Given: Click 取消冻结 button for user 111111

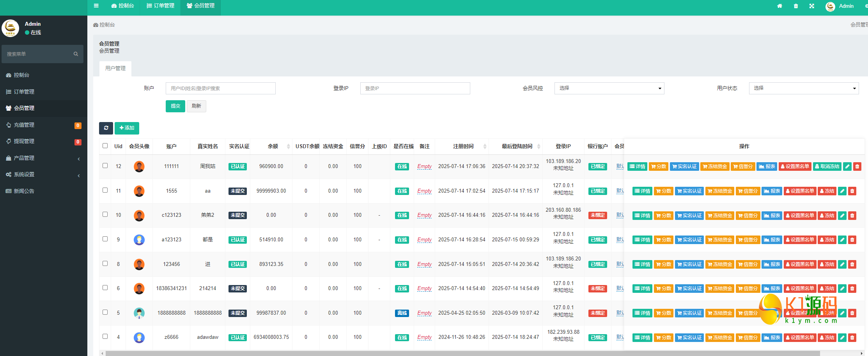Looking at the screenshot, I should [827, 166].
